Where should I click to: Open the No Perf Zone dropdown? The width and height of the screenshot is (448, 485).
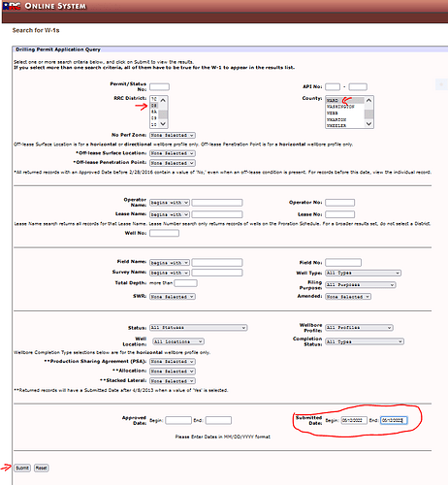(x=173, y=135)
